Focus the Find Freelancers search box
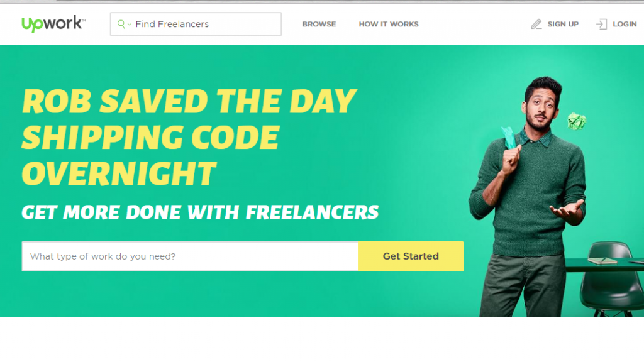This screenshot has height=362, width=644. 196,25
